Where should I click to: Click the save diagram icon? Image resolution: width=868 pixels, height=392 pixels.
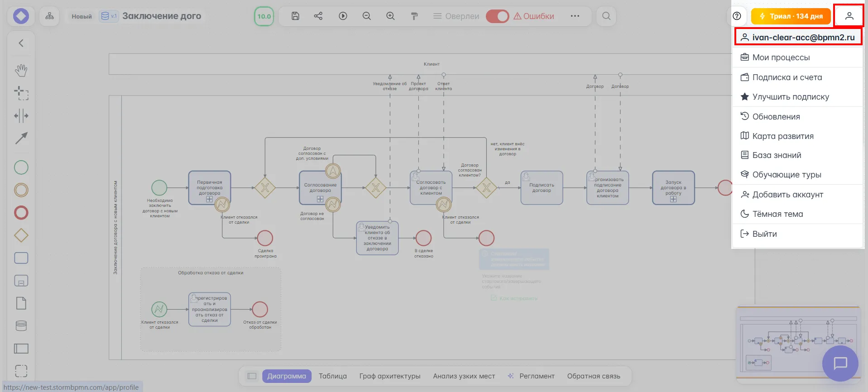point(295,16)
